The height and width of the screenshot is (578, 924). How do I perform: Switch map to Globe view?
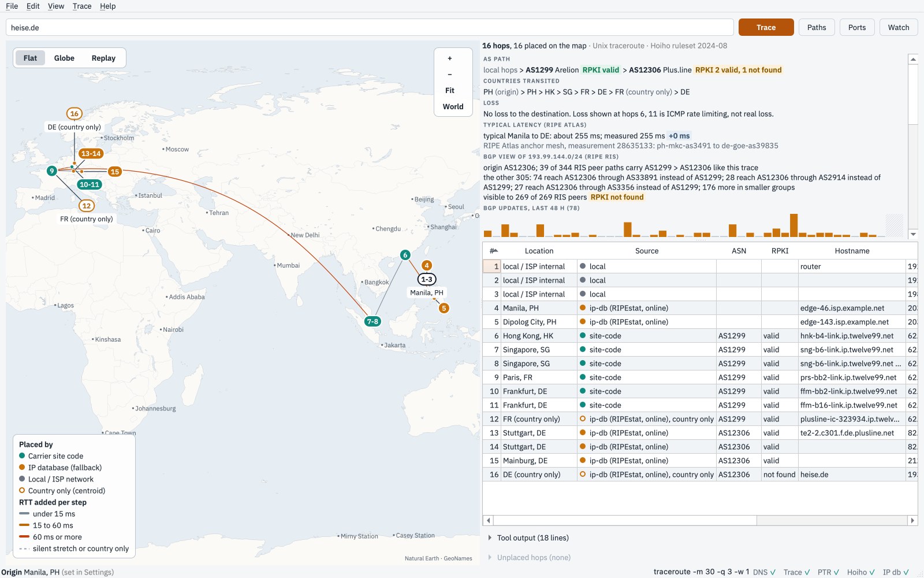click(x=64, y=58)
